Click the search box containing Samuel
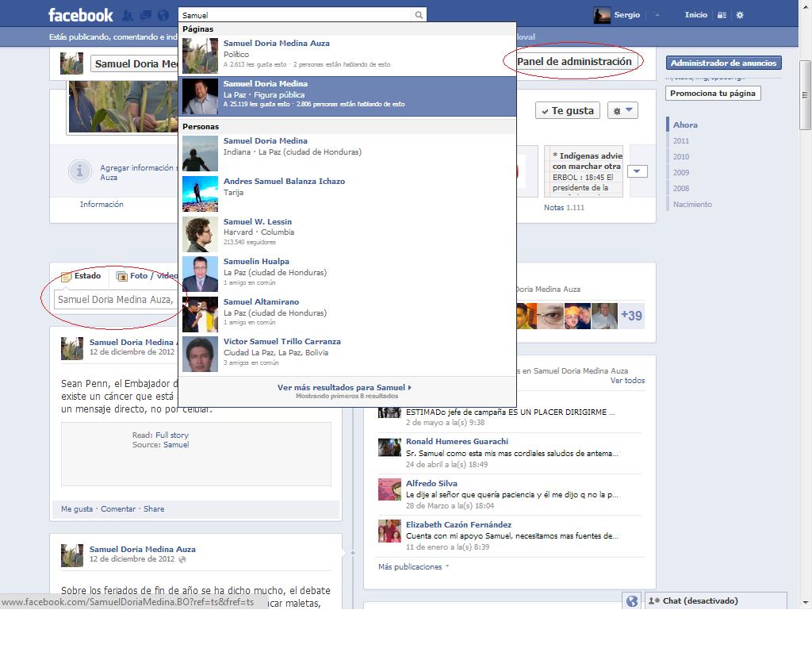 click(x=297, y=15)
